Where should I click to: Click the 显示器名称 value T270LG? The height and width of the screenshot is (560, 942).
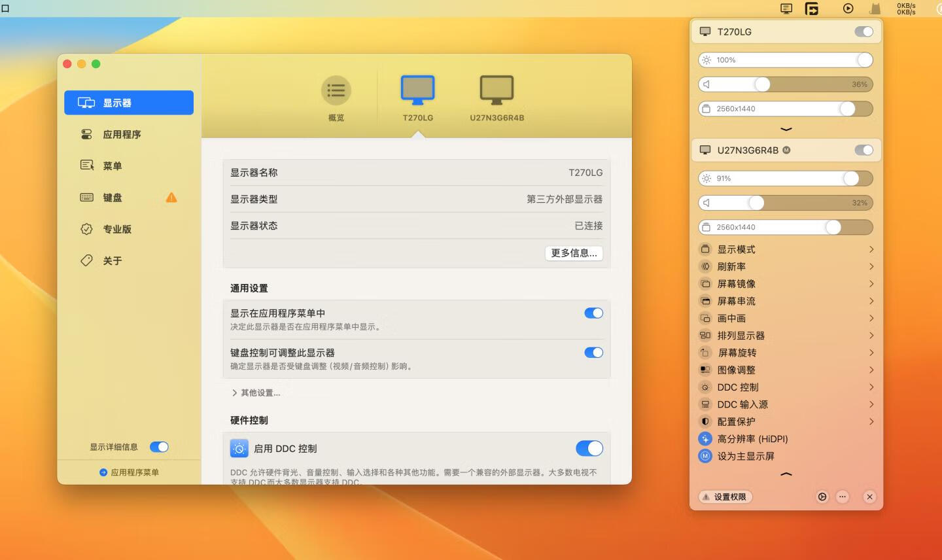tap(585, 173)
